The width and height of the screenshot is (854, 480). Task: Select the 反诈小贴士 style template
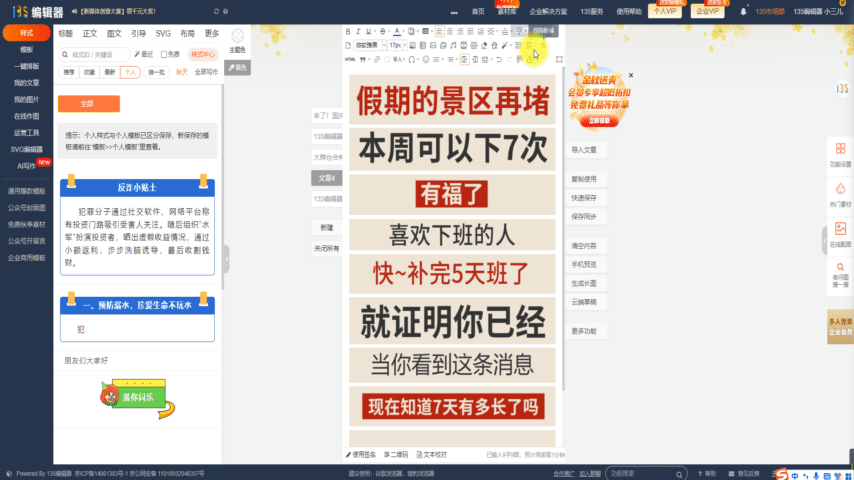[x=137, y=227]
